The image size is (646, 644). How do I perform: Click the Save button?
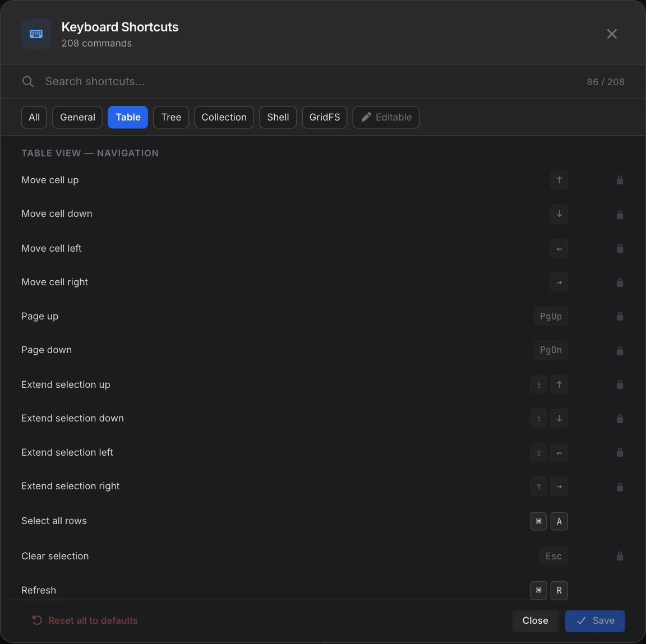click(595, 621)
